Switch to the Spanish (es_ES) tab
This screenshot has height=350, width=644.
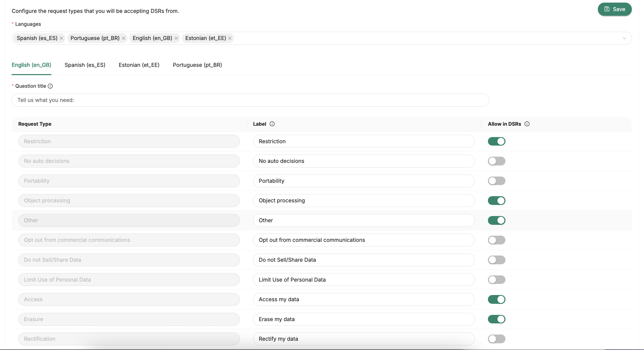(x=85, y=65)
